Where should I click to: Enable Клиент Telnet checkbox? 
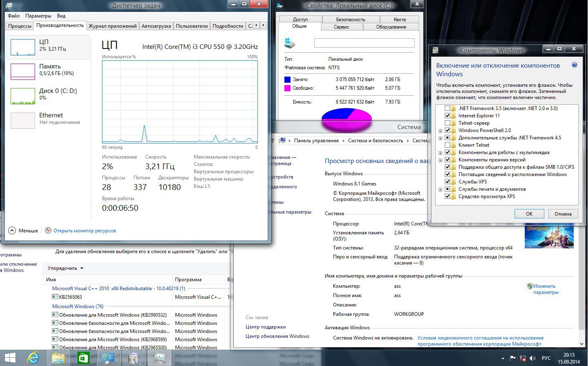coord(447,145)
